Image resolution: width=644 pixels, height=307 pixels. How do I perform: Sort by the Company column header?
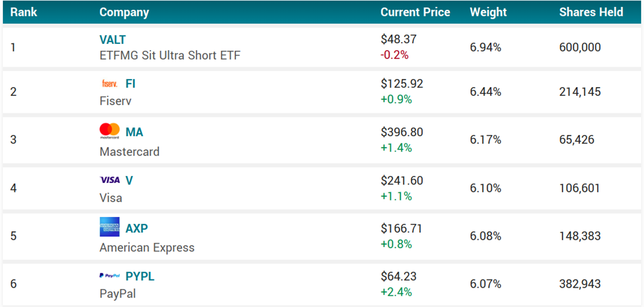(x=124, y=12)
